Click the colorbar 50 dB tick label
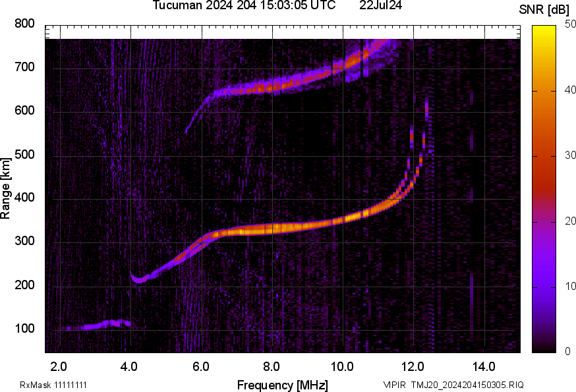Viewport: 576px width, 392px height. pos(570,24)
